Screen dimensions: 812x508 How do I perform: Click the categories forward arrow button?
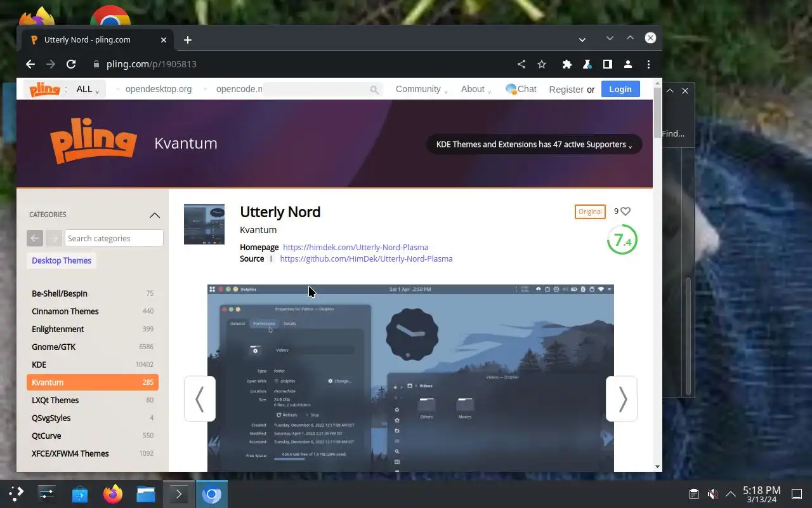click(x=54, y=238)
